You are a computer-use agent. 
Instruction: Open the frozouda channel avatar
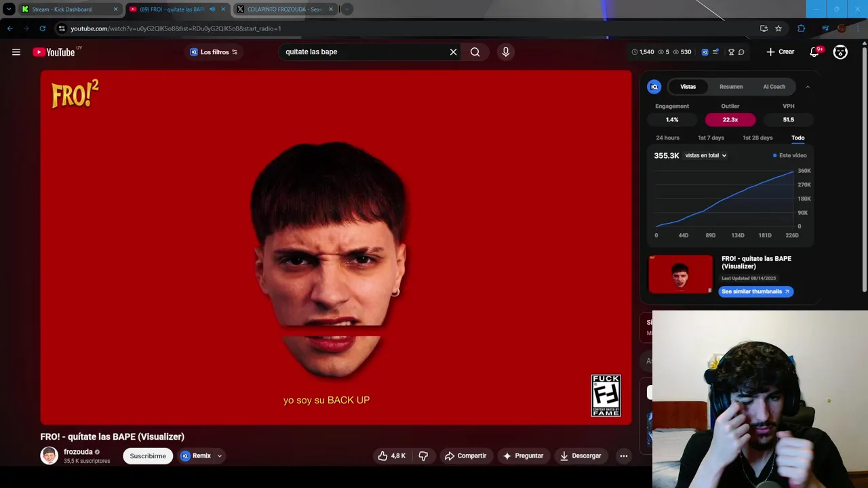(x=49, y=456)
